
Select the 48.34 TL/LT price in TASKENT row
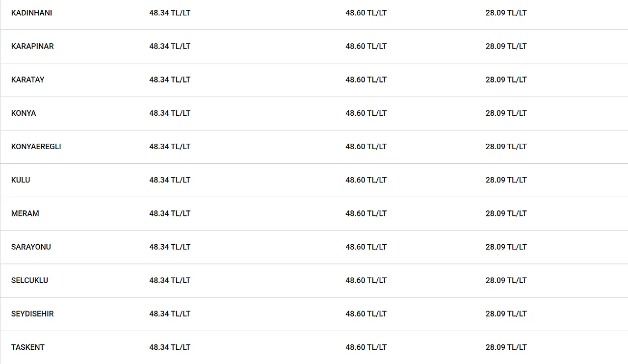170,347
